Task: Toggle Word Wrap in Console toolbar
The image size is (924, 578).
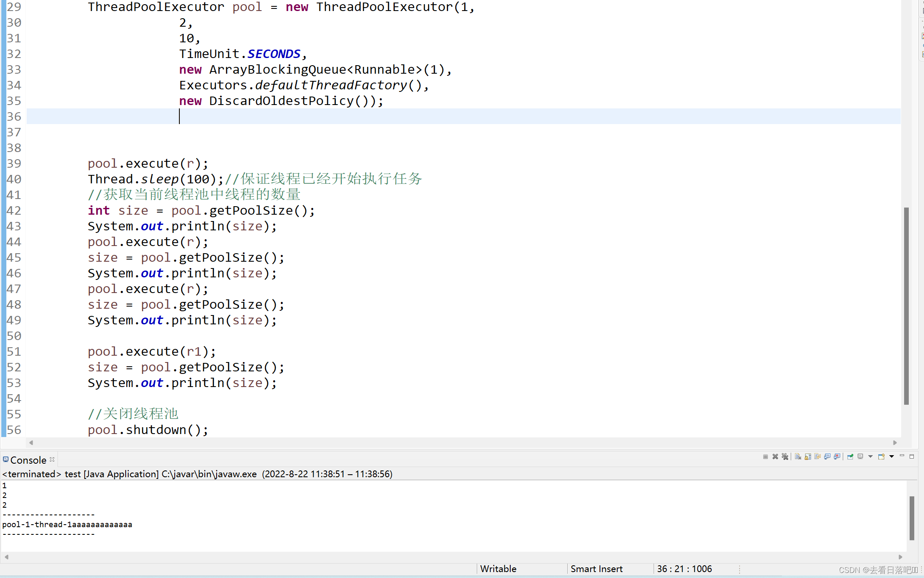Action: click(817, 456)
